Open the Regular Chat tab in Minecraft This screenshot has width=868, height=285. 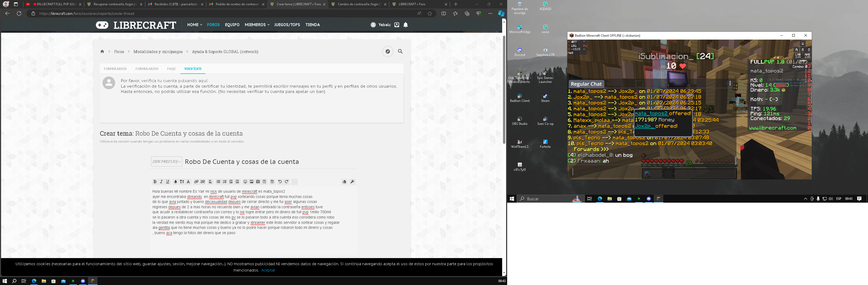click(586, 84)
